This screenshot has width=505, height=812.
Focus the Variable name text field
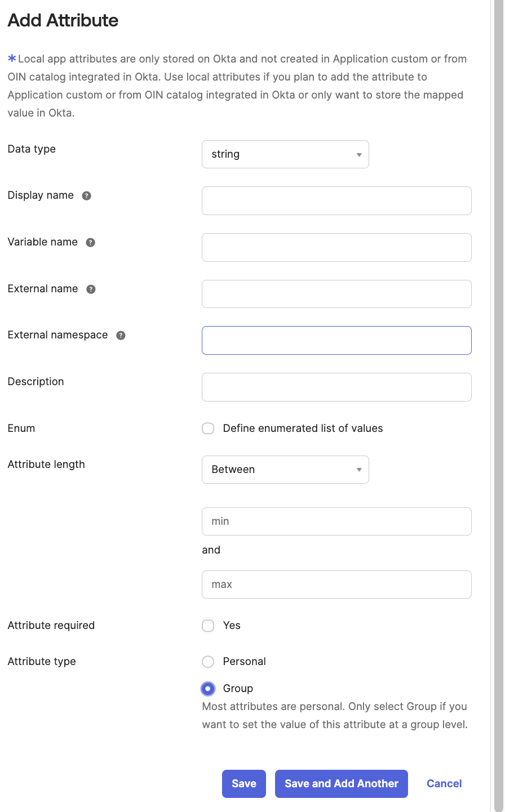(336, 248)
